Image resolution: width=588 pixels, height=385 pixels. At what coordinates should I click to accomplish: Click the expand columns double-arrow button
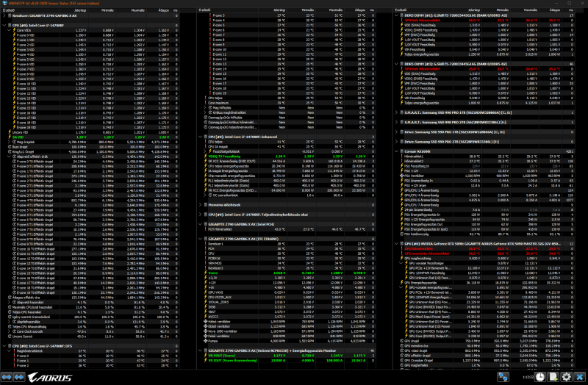coord(7,377)
